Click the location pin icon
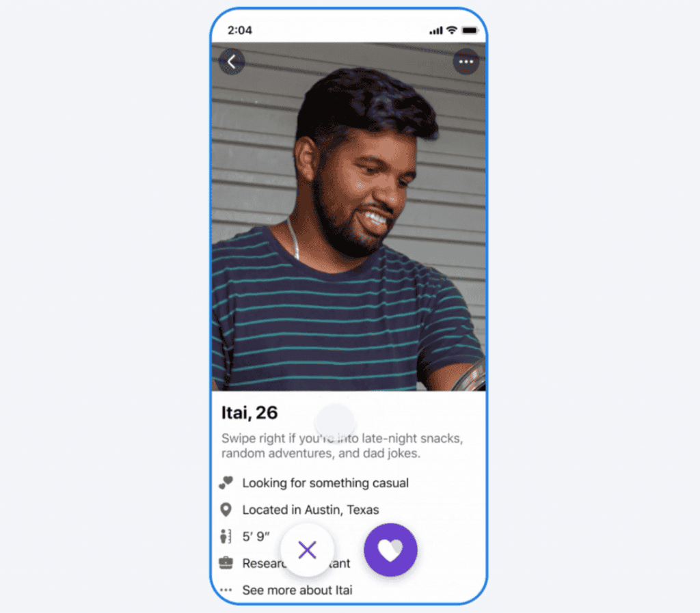 [x=226, y=510]
